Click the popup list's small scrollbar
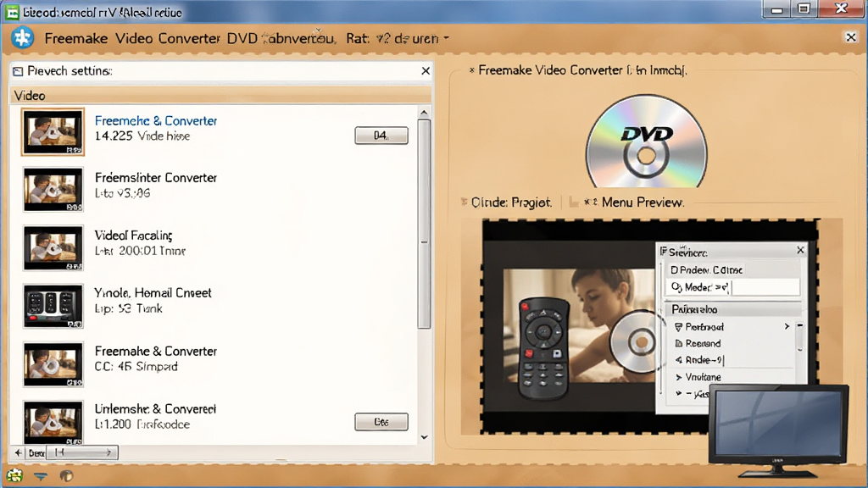 pyautogui.click(x=799, y=337)
